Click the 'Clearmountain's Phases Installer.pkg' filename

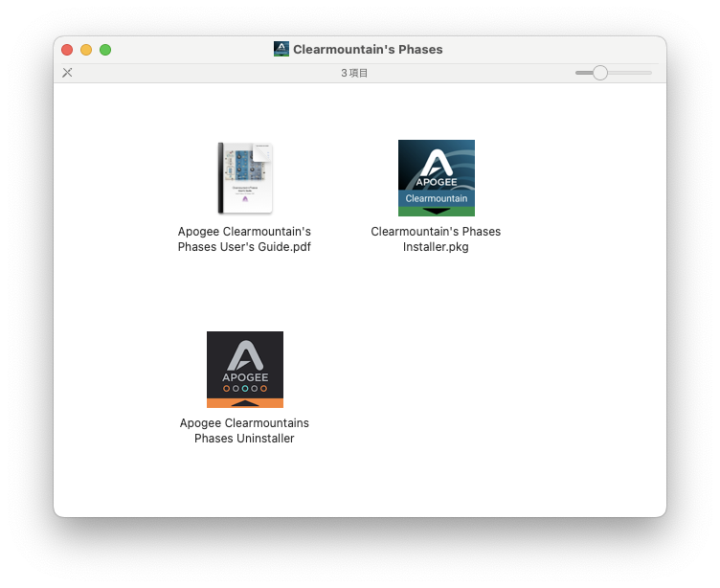(x=436, y=238)
